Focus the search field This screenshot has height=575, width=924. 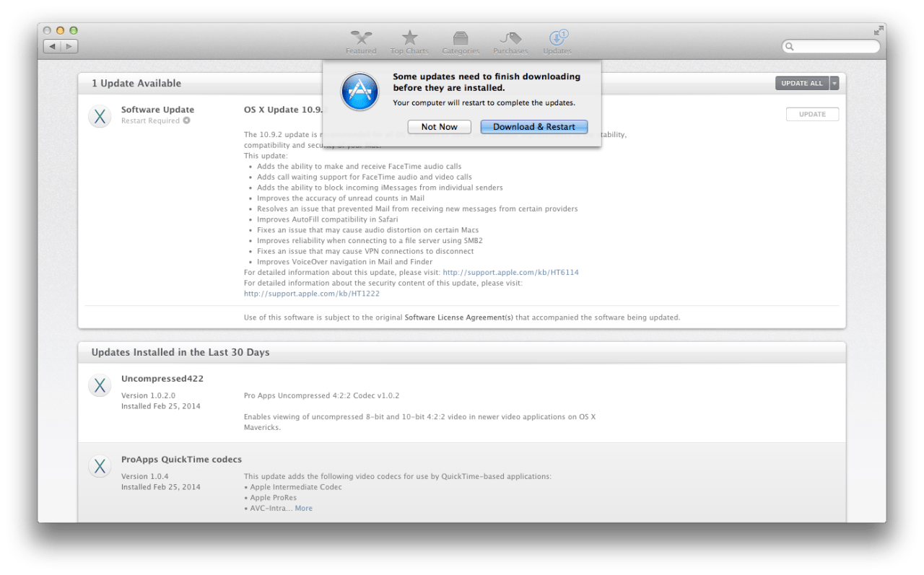click(x=831, y=46)
